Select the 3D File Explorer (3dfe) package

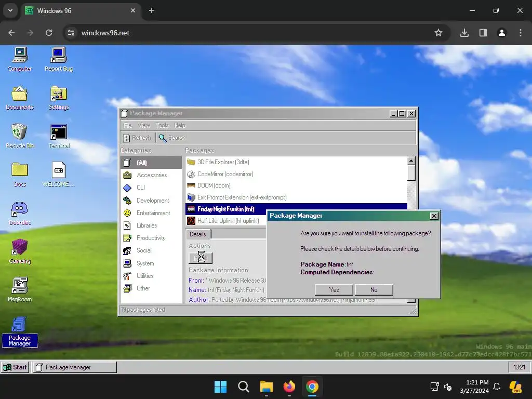click(x=296, y=162)
